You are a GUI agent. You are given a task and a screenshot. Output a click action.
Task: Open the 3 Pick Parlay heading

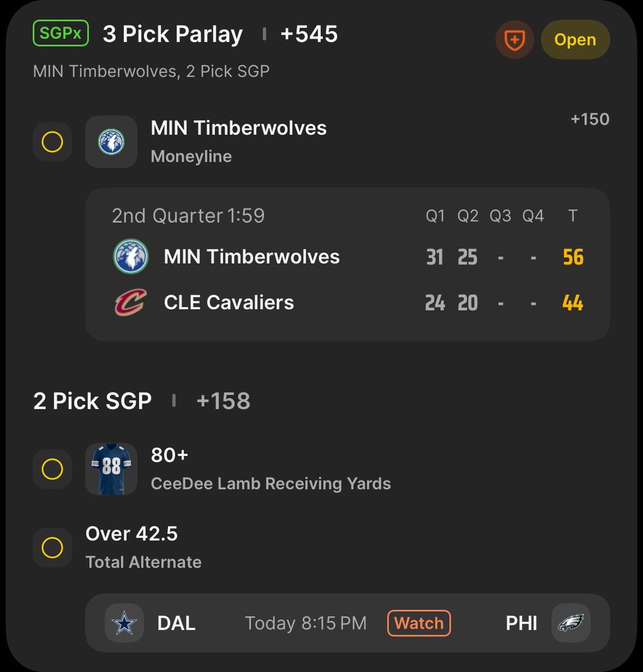coord(173,34)
